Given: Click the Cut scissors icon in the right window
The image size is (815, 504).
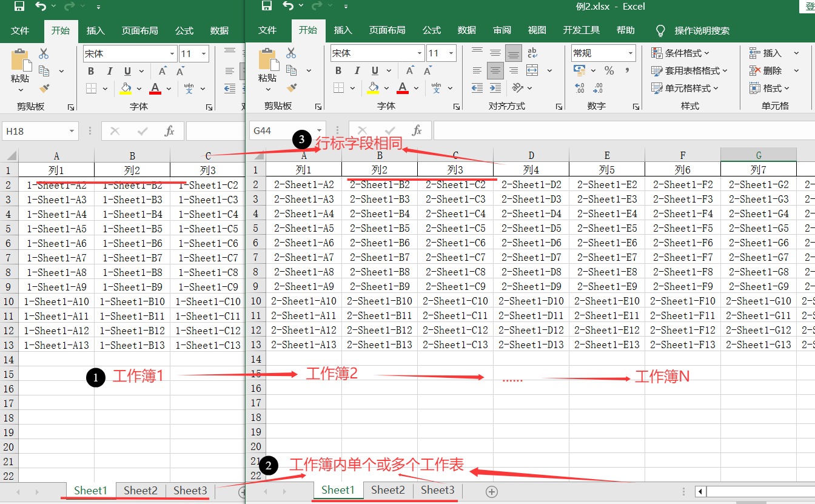Looking at the screenshot, I should tap(291, 53).
